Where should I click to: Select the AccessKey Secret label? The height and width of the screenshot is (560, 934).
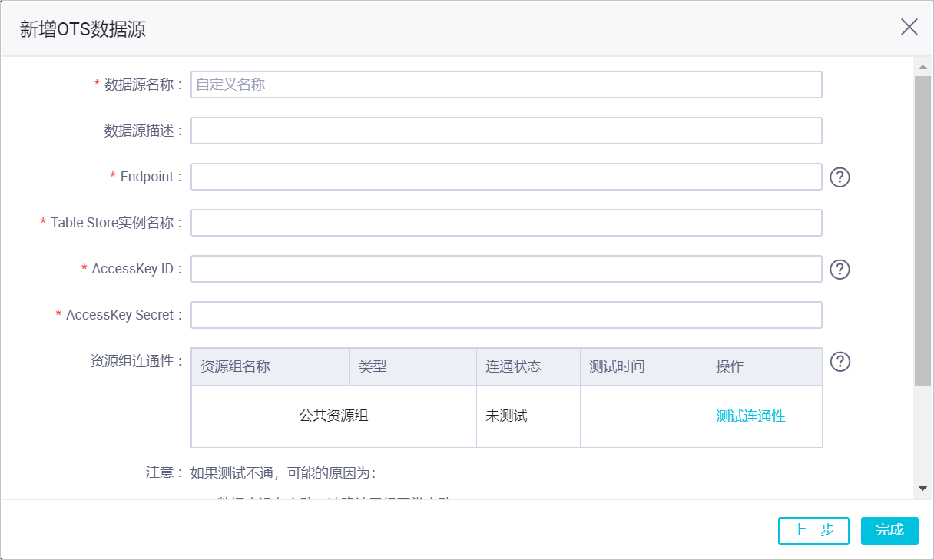120,315
